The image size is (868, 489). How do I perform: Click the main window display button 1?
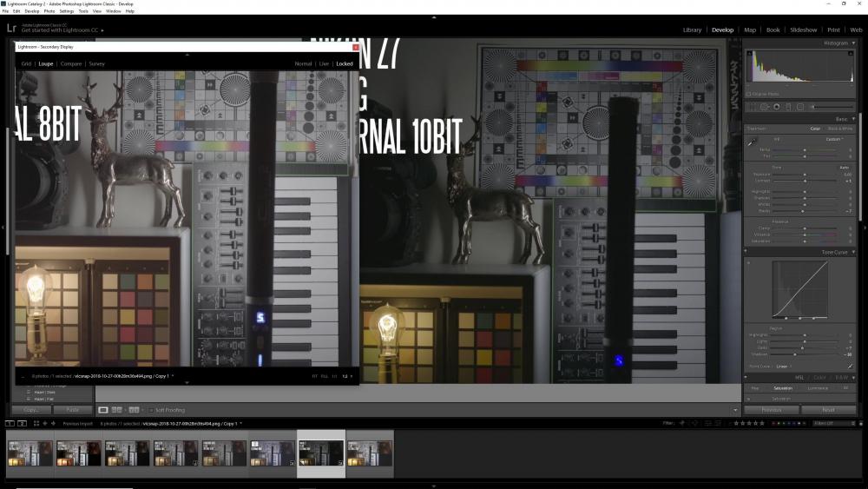pyautogui.click(x=10, y=424)
